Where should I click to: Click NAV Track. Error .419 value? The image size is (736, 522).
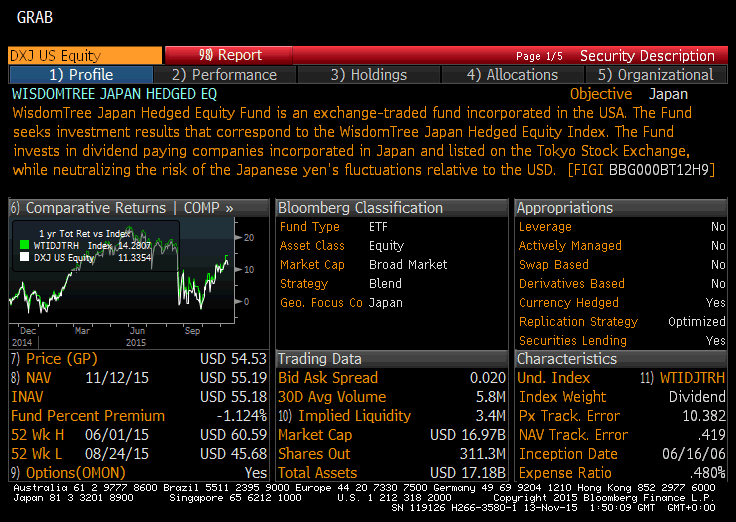point(712,435)
